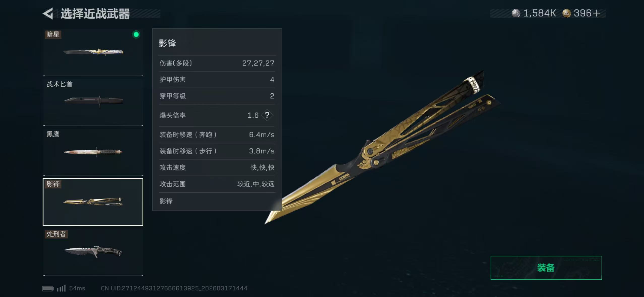Go back using the arrow icon
This screenshot has width=644, height=297.
48,13
